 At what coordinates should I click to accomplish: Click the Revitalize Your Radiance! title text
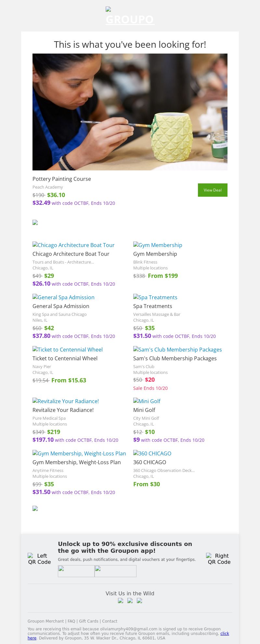tap(63, 410)
